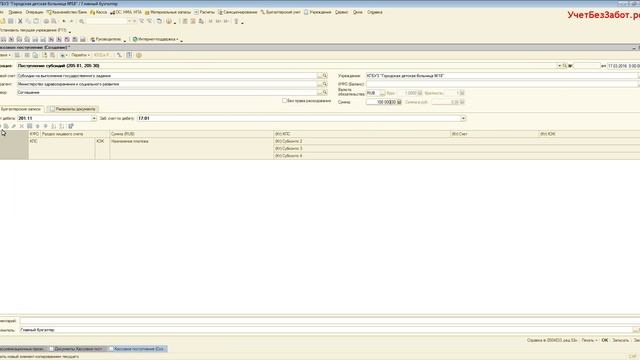Viewport: 640px width, 360px height.
Task: Open the Справка menu
Action: [x=375, y=12]
